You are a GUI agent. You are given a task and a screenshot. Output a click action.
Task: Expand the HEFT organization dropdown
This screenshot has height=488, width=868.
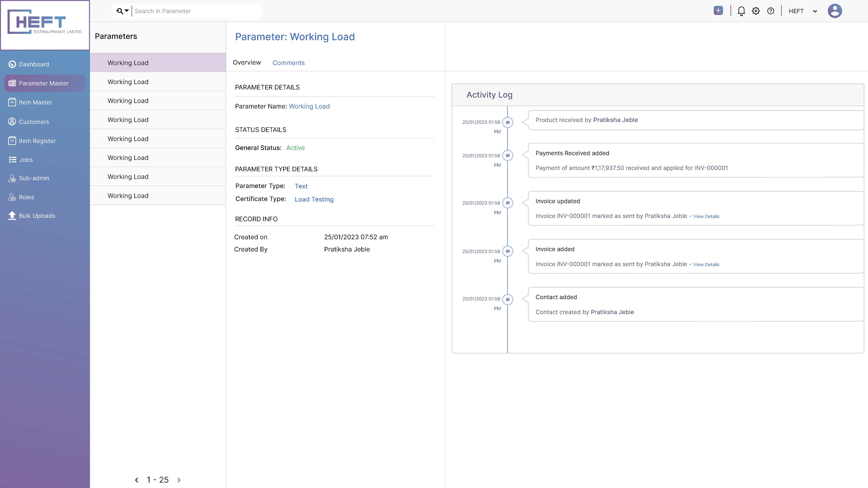pyautogui.click(x=815, y=11)
